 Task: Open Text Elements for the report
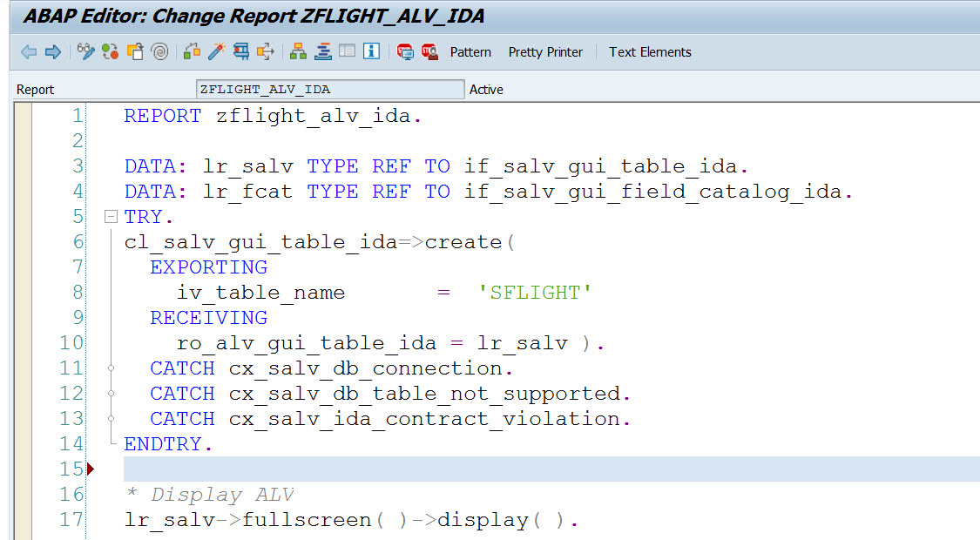[650, 51]
